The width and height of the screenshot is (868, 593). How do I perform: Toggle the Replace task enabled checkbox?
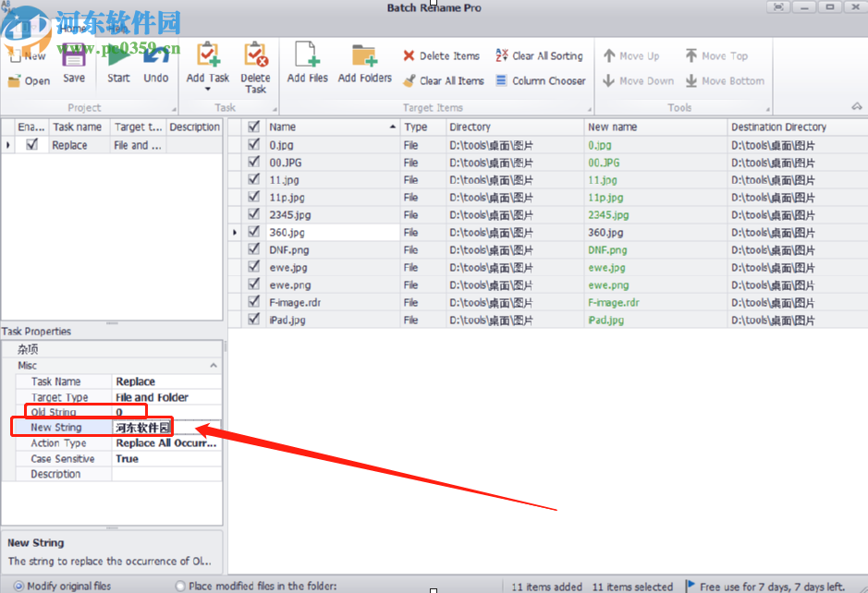[32, 144]
